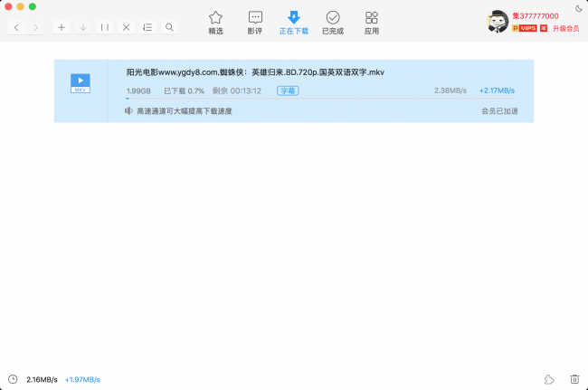Click the forward navigation arrow

pos(36,27)
